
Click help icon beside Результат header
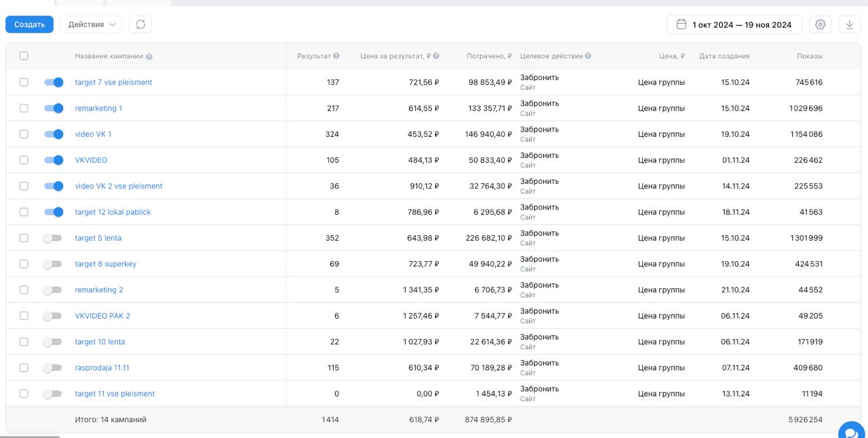click(336, 56)
